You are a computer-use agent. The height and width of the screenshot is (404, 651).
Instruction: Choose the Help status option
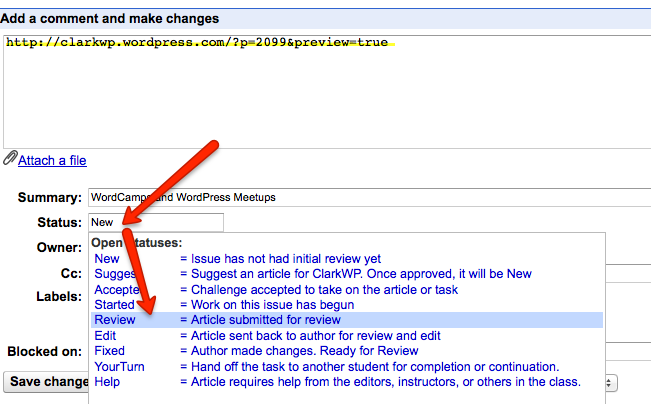106,382
